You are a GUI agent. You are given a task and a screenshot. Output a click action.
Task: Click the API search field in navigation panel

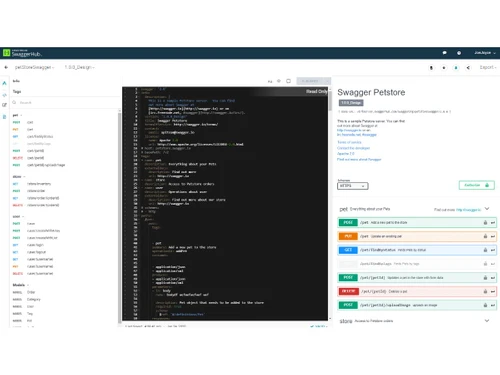pos(66,103)
